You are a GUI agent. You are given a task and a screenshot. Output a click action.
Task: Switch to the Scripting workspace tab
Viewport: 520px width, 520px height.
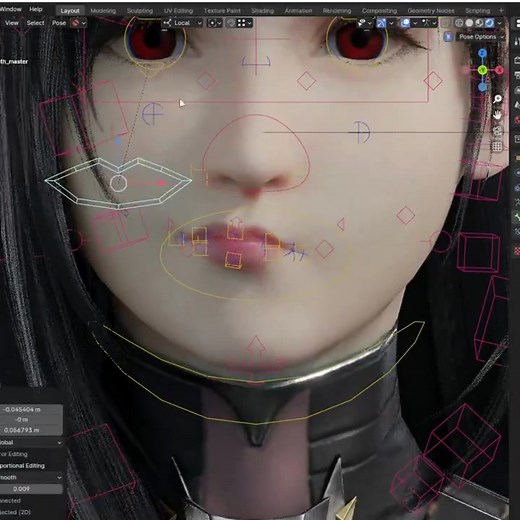pyautogui.click(x=477, y=11)
